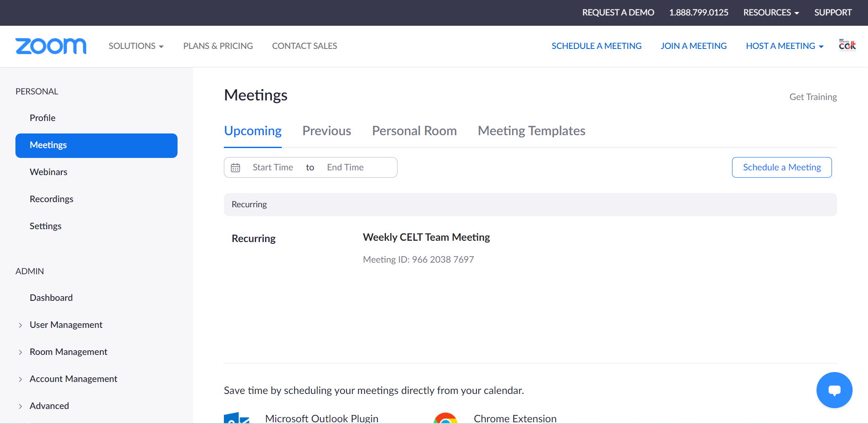
Task: Select Meetings in the sidebar
Action: pos(96,145)
